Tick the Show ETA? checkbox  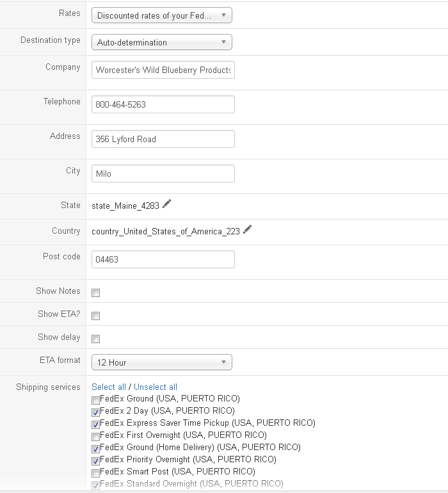(x=96, y=316)
